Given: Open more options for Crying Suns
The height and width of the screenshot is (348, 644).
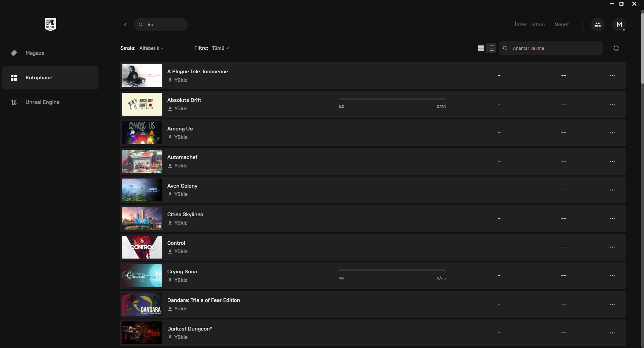Looking at the screenshot, I should click(612, 276).
